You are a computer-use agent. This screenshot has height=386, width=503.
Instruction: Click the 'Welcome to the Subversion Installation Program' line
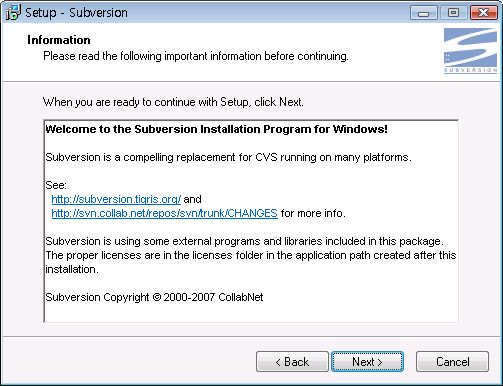216,129
